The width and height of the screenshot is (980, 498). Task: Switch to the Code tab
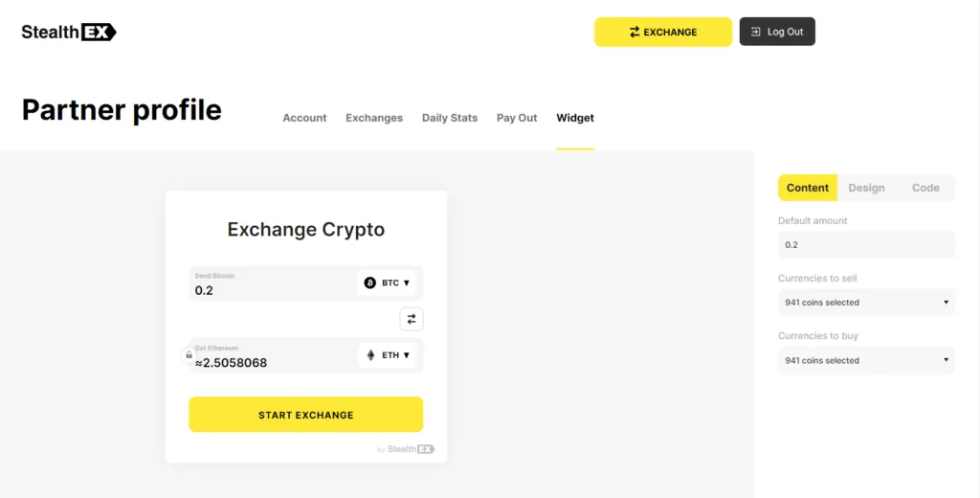point(925,188)
